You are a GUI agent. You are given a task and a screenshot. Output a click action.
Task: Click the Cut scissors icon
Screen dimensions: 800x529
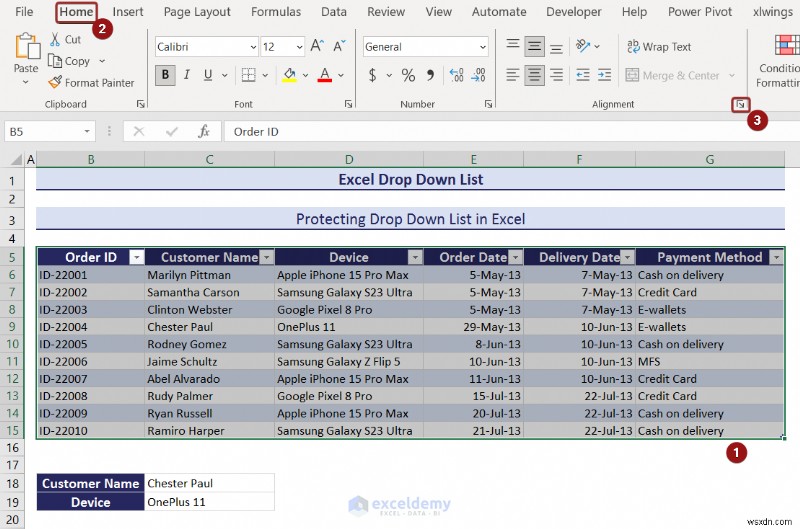(x=55, y=39)
